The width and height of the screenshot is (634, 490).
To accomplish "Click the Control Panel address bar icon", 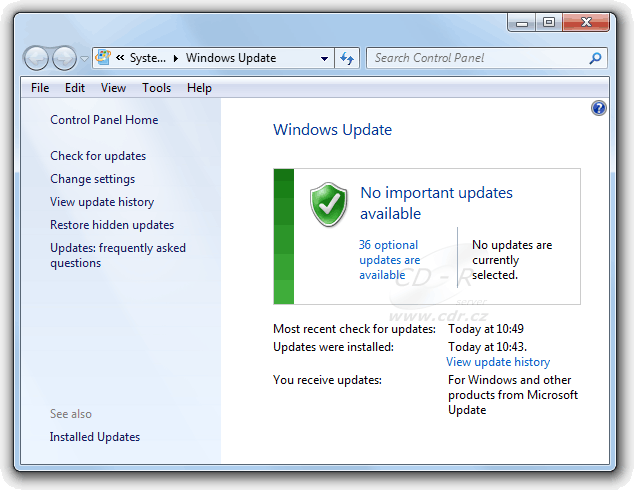I will pos(103,58).
